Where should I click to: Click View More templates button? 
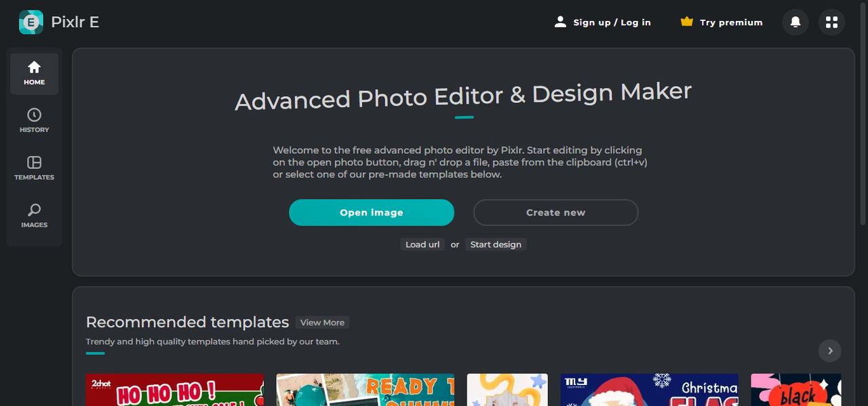[x=322, y=323]
